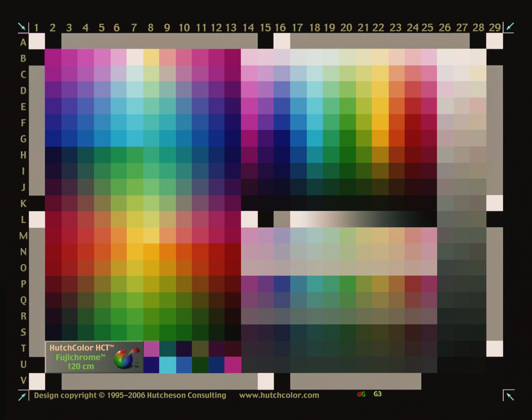Click the cyan corner arrow beside column 1
The image size is (532, 420).
click(22, 27)
